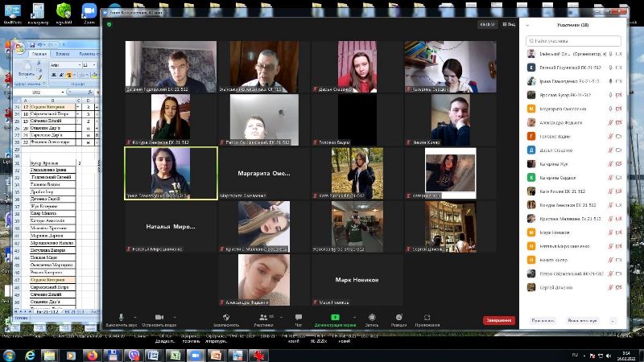
Task: Open the Chat icon in meeting toolbar
Action: coord(299,317)
